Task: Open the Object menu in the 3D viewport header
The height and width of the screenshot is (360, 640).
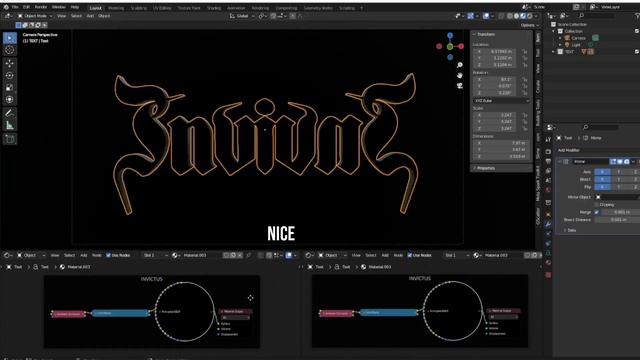Action: pos(104,16)
